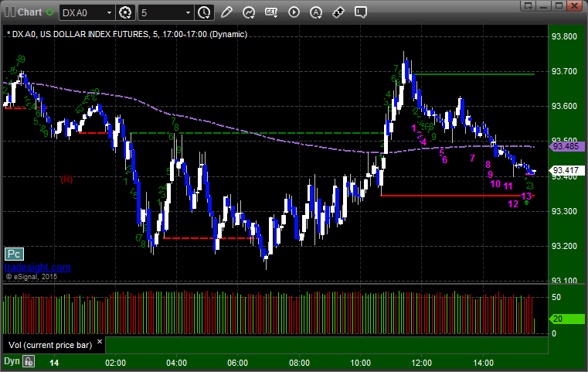Click the white 93.417 last price marker

[567, 170]
